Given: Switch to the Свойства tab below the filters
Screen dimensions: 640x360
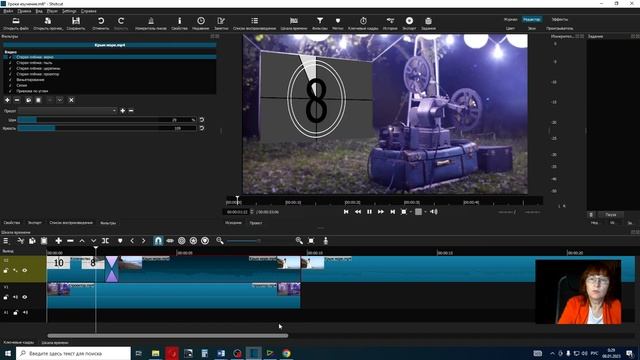Looking at the screenshot, I should (x=11, y=223).
